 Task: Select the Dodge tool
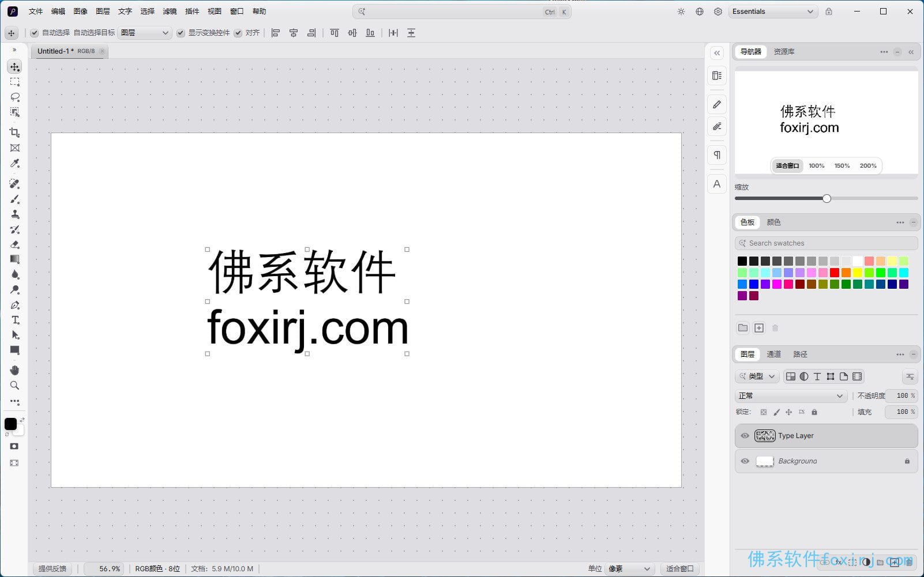15,290
